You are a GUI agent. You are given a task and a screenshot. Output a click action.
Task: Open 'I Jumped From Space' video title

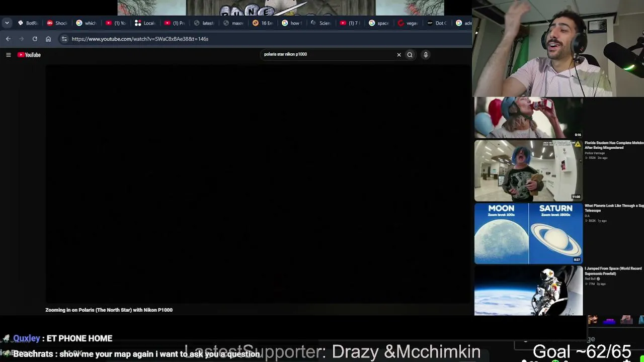point(613,271)
